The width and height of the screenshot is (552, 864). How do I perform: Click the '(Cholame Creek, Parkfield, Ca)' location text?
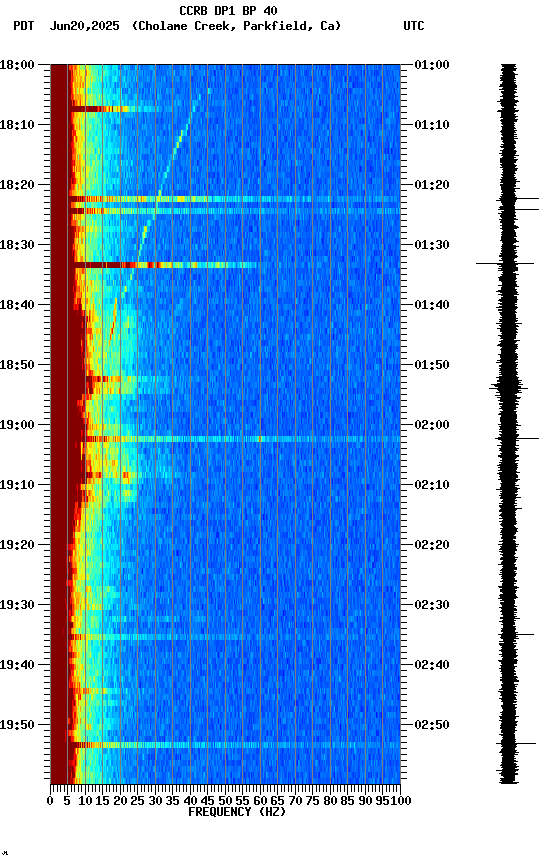point(236,26)
